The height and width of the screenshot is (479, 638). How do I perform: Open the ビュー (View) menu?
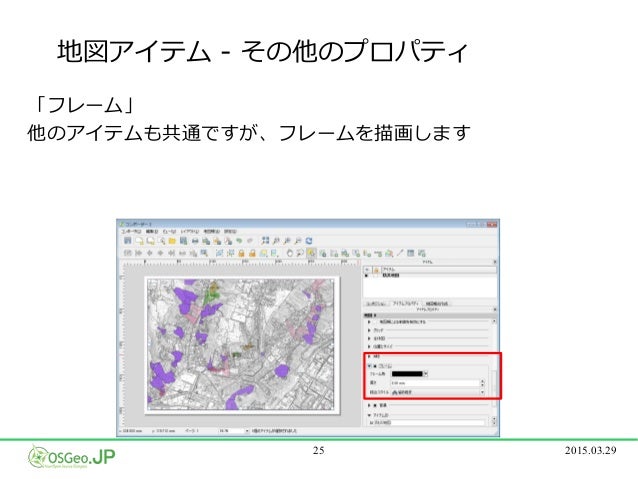point(169,231)
